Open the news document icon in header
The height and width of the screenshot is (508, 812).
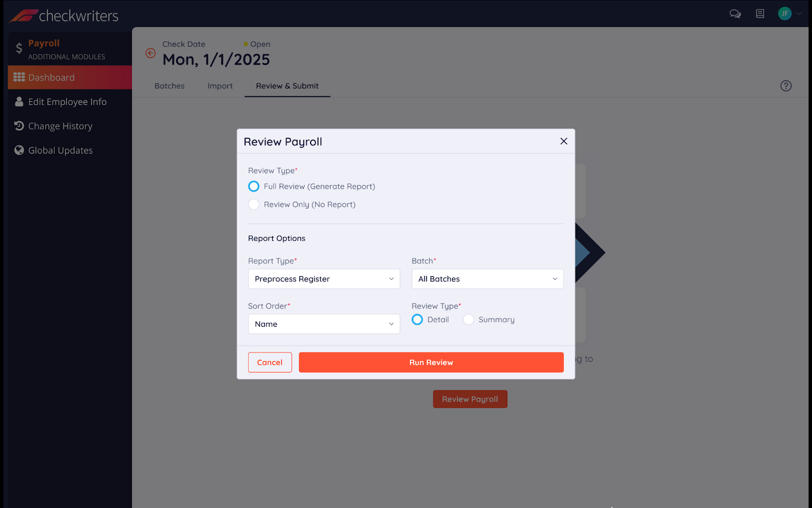pos(760,14)
